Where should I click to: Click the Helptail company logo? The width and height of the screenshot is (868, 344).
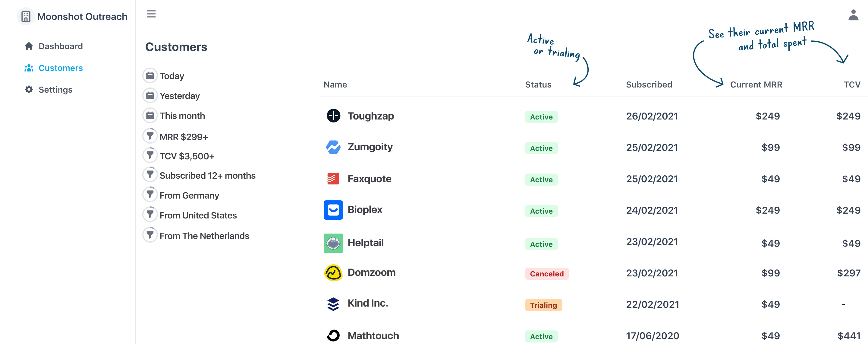333,243
